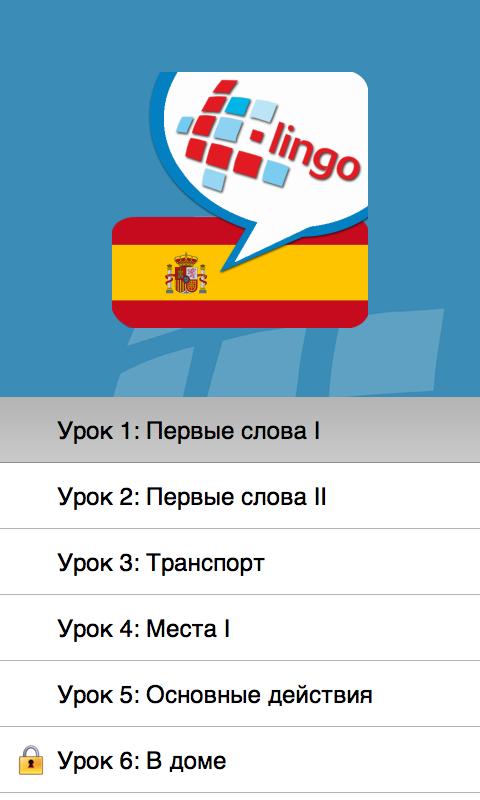Click the padlock icon beside Урок 6
The image size is (480, 800).
tap(31, 760)
